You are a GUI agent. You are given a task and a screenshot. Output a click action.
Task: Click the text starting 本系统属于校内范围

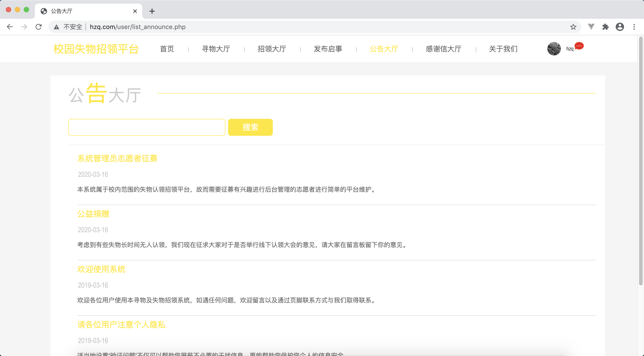tap(227, 190)
